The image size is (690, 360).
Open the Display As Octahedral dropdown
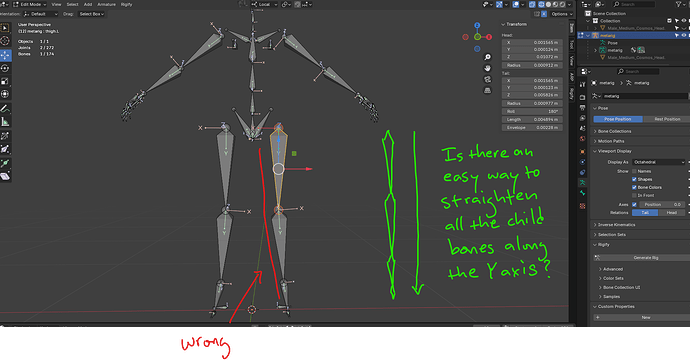point(659,162)
